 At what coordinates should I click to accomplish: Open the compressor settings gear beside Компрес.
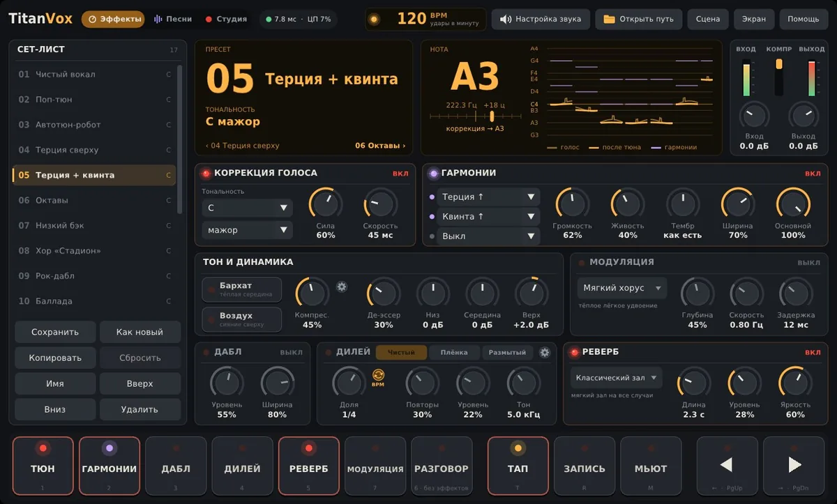tap(342, 287)
